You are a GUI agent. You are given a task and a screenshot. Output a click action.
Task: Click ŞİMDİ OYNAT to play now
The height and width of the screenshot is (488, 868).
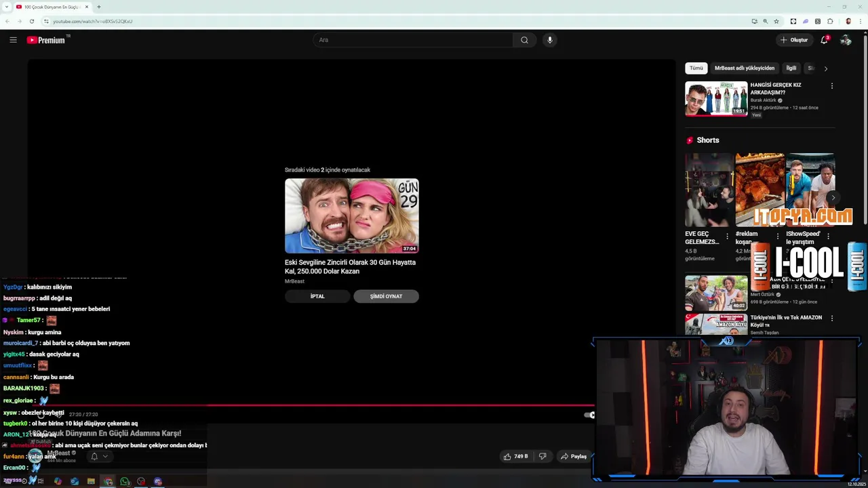point(386,296)
